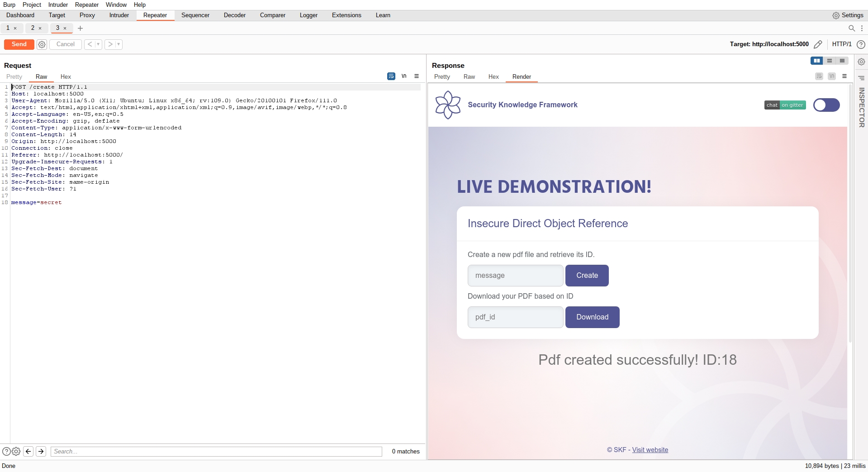Viewport: 868px width, 472px height.
Task: Go to previous search match arrow
Action: (x=28, y=451)
